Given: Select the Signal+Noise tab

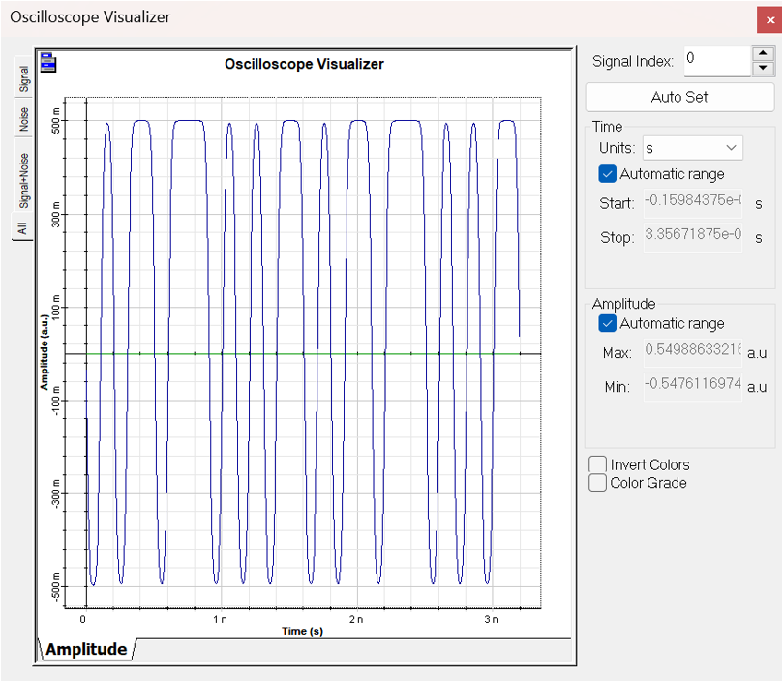Looking at the screenshot, I should (x=23, y=180).
